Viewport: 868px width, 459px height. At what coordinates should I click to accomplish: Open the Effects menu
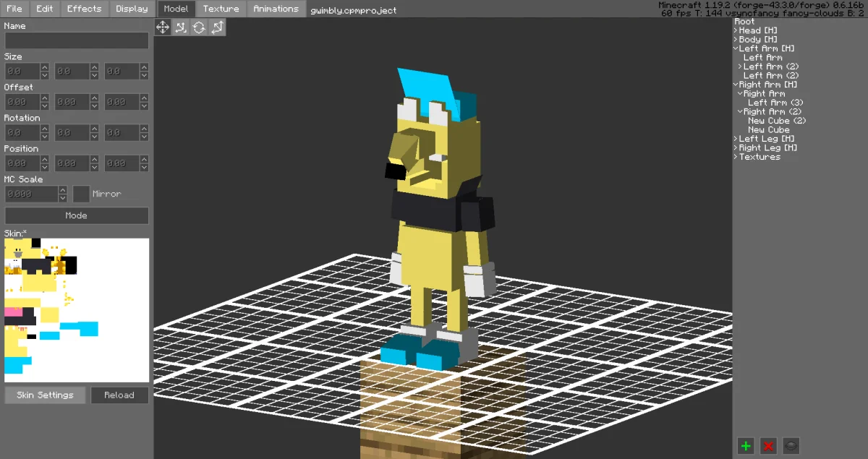(84, 9)
